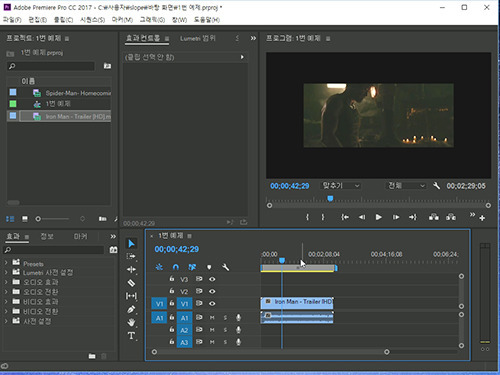Expand the video effects folder
Screen dimensions: 500x375
click(x=6, y=302)
